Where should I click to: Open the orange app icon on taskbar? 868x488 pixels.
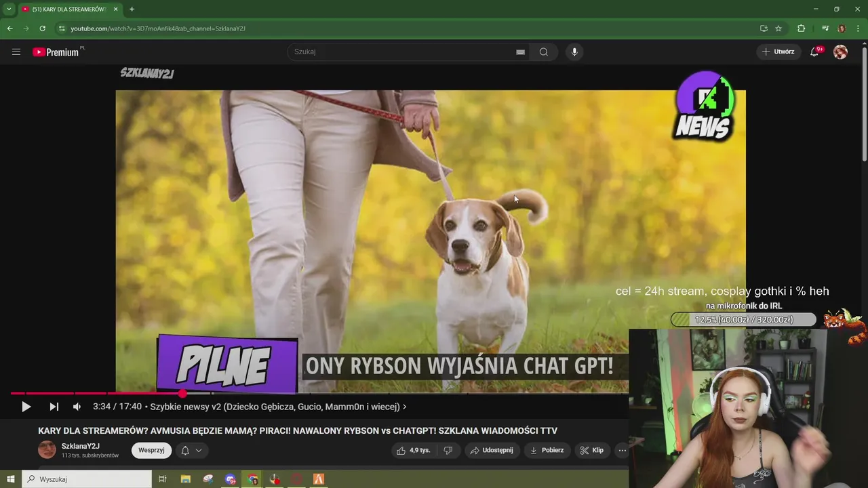coord(319,479)
